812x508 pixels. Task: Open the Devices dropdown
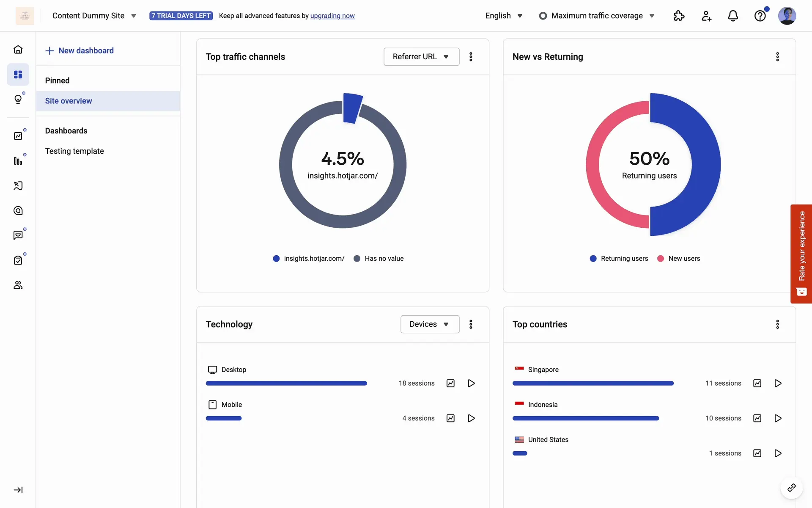pos(430,324)
